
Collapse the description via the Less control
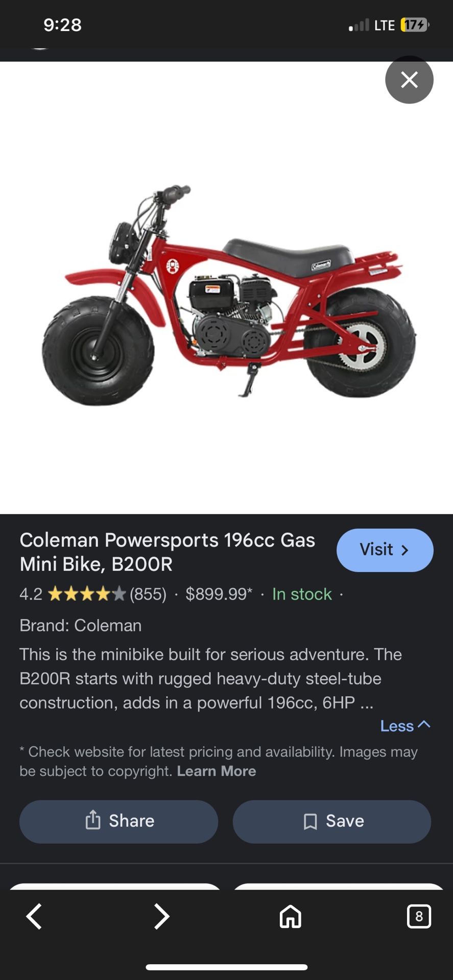397,725
